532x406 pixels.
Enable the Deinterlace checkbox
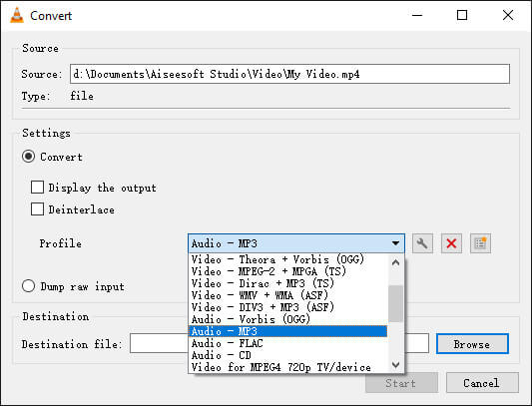37,208
